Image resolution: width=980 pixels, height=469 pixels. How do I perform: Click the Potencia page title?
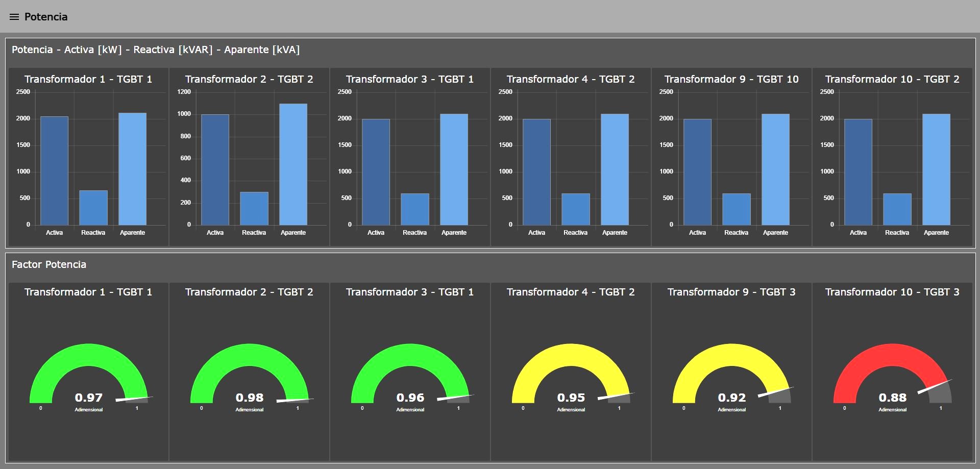click(x=46, y=17)
